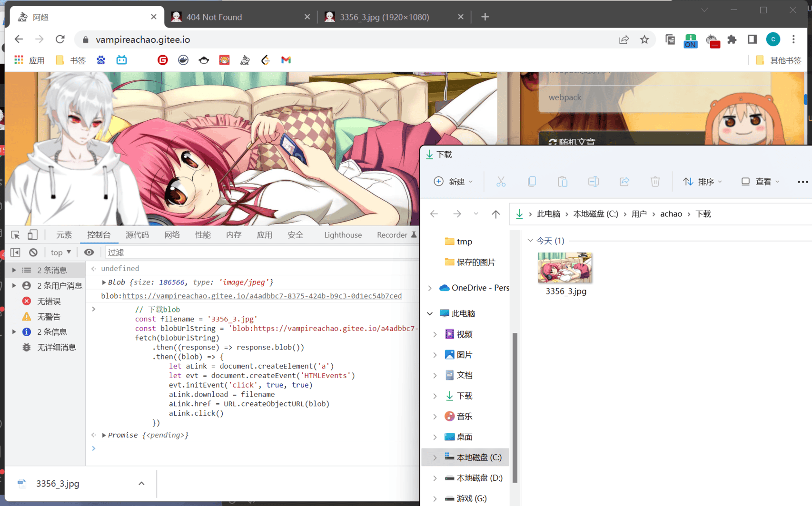
Task: Expand the Promise pending result
Action: point(104,435)
